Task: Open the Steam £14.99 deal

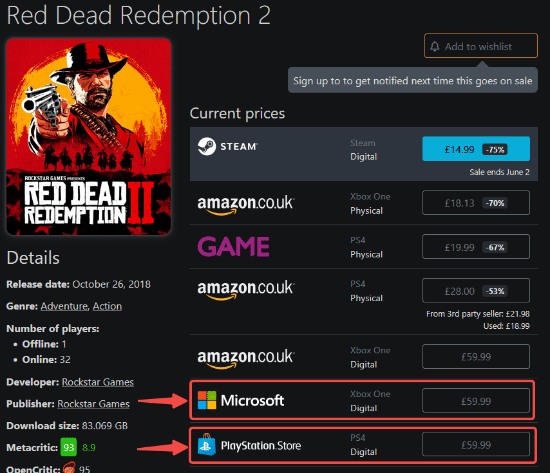Action: (476, 149)
